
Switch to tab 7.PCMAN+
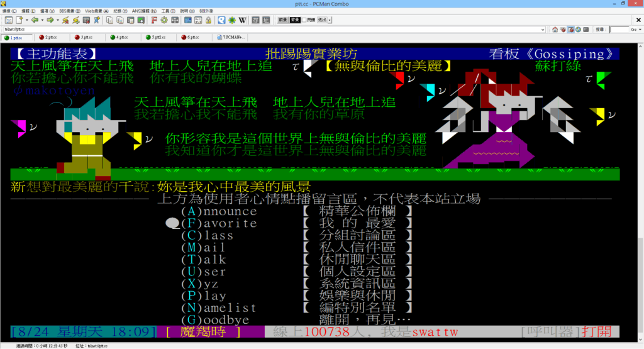pyautogui.click(x=230, y=37)
